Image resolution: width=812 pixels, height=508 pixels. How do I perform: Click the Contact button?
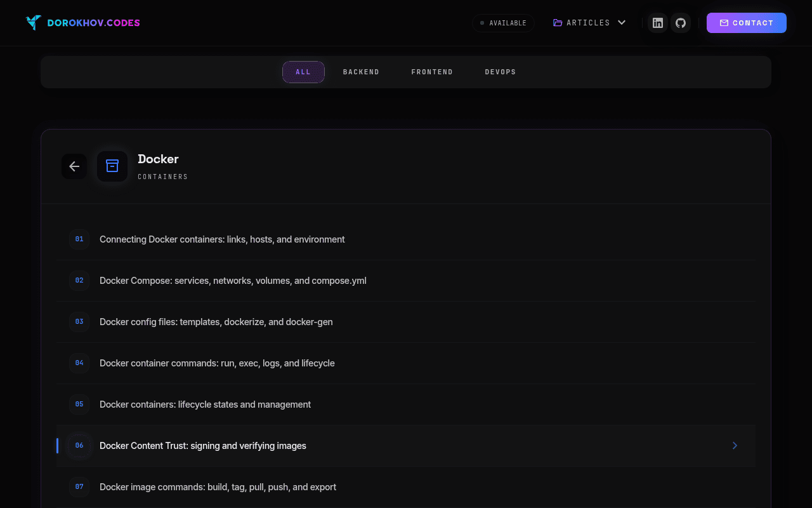click(x=747, y=23)
